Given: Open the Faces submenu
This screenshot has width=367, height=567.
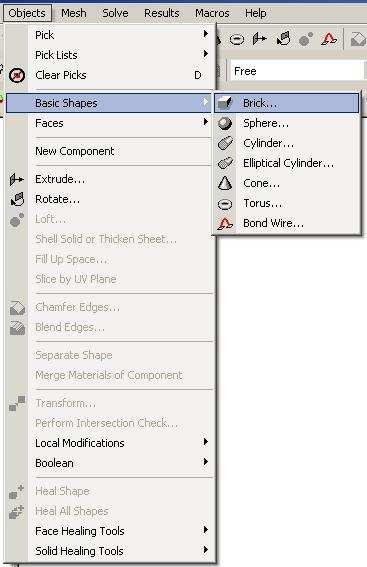Looking at the screenshot, I should (x=123, y=123).
